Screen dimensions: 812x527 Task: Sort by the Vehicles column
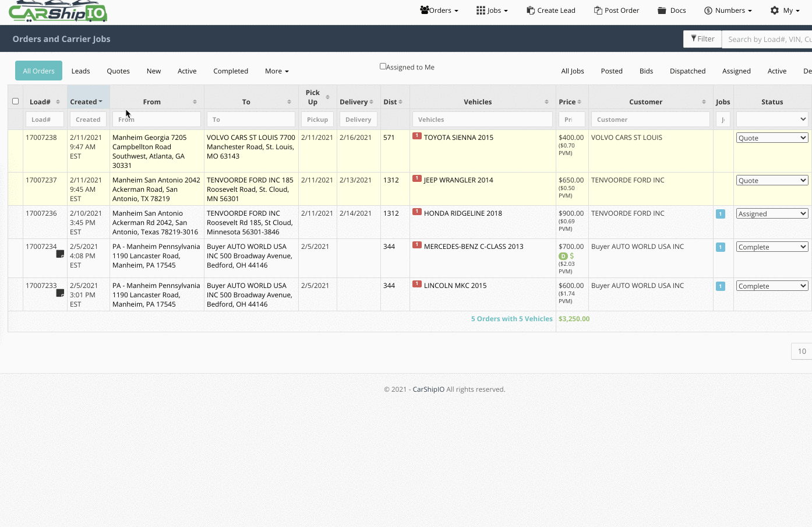482,102
